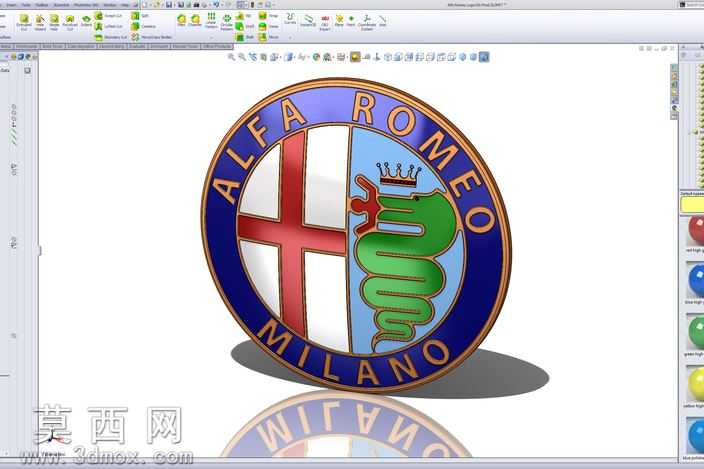
Task: Open the PhotoView 360 menu
Action: pyautogui.click(x=85, y=5)
